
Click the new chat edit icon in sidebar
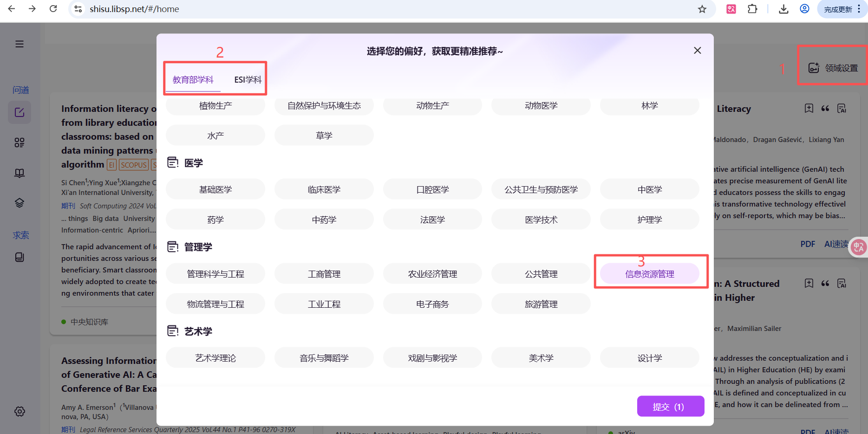pos(20,112)
